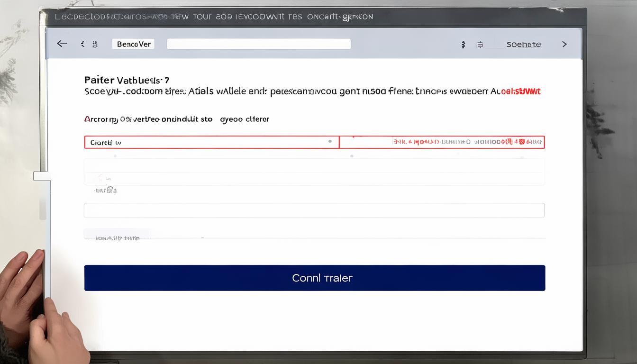Select the BeacoVer tab in the toolbar
This screenshot has width=637, height=364.
click(134, 44)
